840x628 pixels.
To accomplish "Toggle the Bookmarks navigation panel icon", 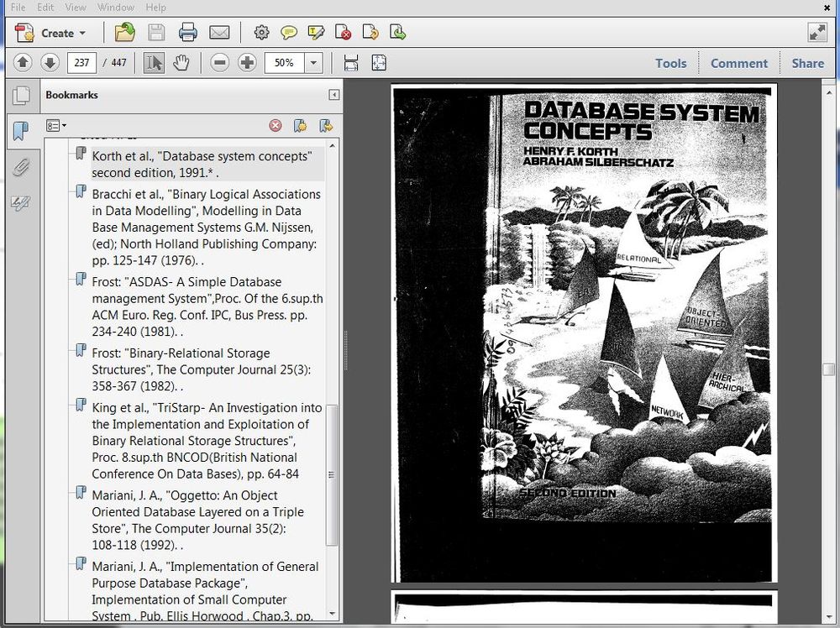I will click(x=22, y=131).
